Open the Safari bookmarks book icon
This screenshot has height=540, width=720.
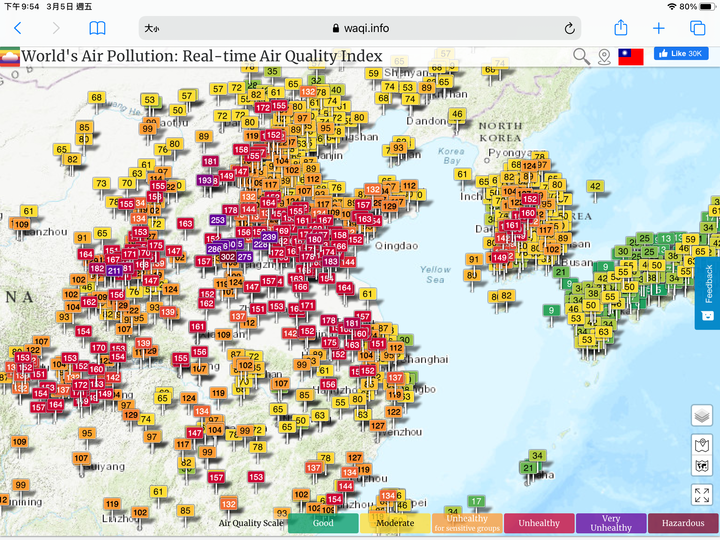point(97,28)
